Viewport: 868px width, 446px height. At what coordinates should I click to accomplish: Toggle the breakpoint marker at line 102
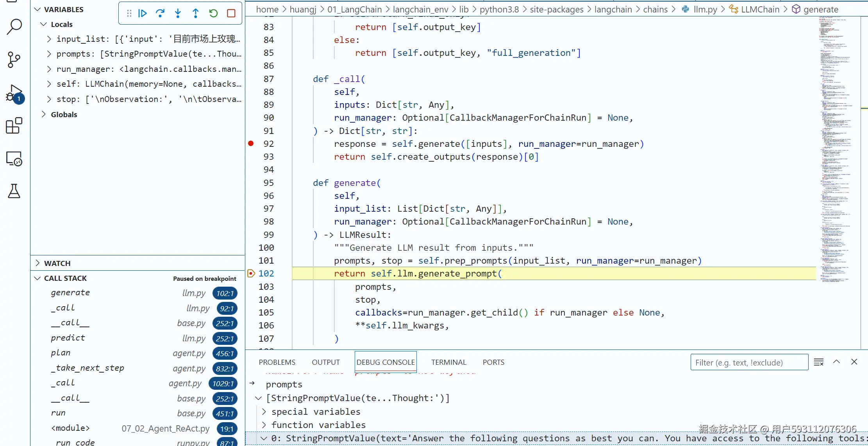pyautogui.click(x=251, y=273)
